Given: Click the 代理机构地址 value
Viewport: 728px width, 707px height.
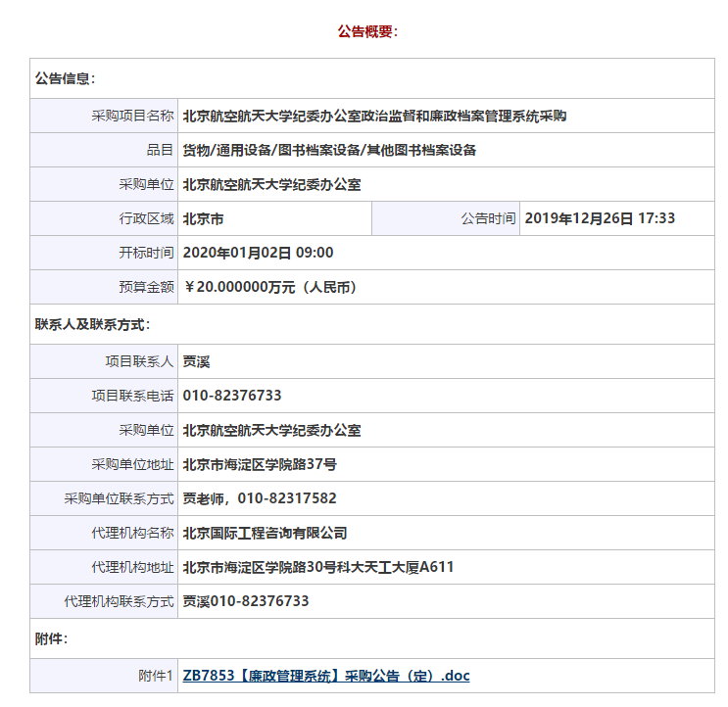Looking at the screenshot, I should tap(318, 567).
